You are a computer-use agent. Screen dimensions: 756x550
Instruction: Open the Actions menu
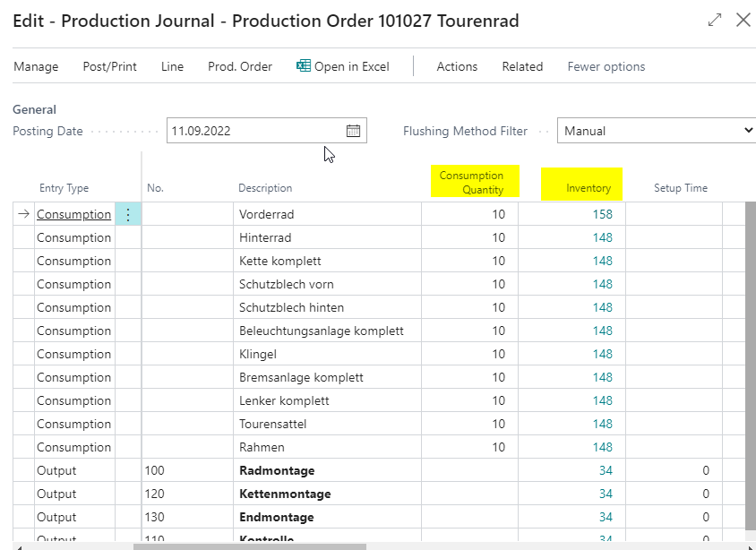457,66
